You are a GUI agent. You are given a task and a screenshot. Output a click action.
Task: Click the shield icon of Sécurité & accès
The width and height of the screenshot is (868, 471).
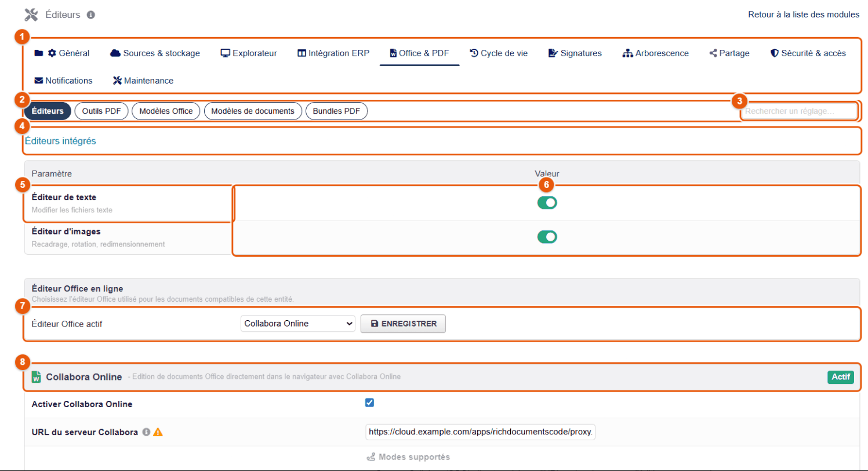click(774, 53)
